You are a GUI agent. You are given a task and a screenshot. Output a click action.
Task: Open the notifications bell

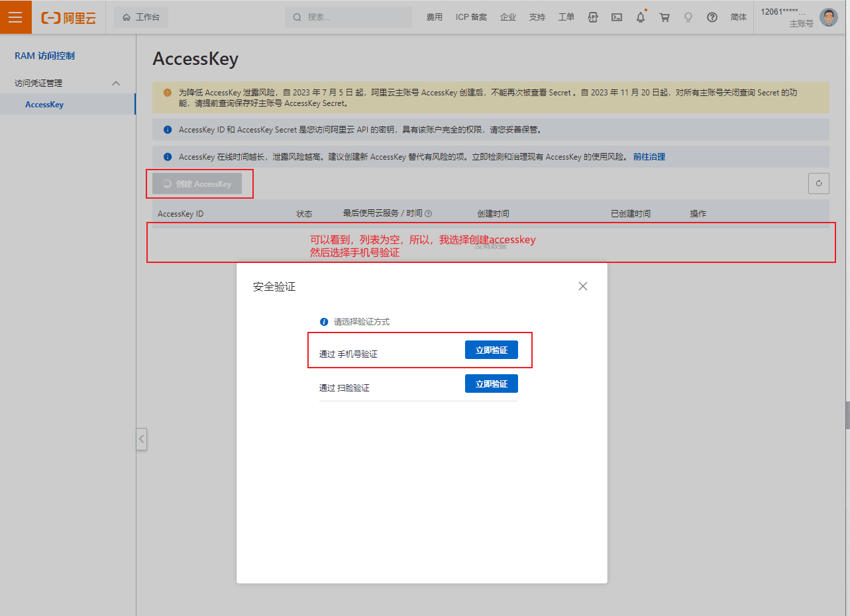641,17
